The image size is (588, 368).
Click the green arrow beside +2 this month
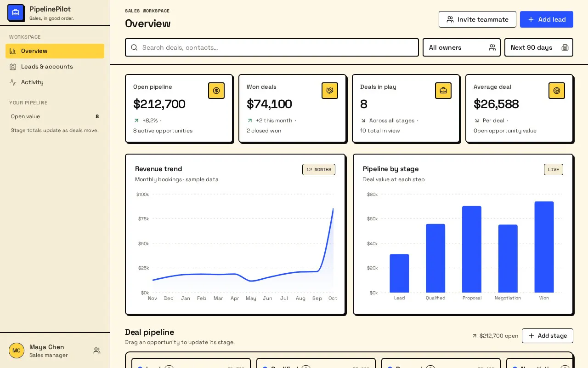point(249,121)
